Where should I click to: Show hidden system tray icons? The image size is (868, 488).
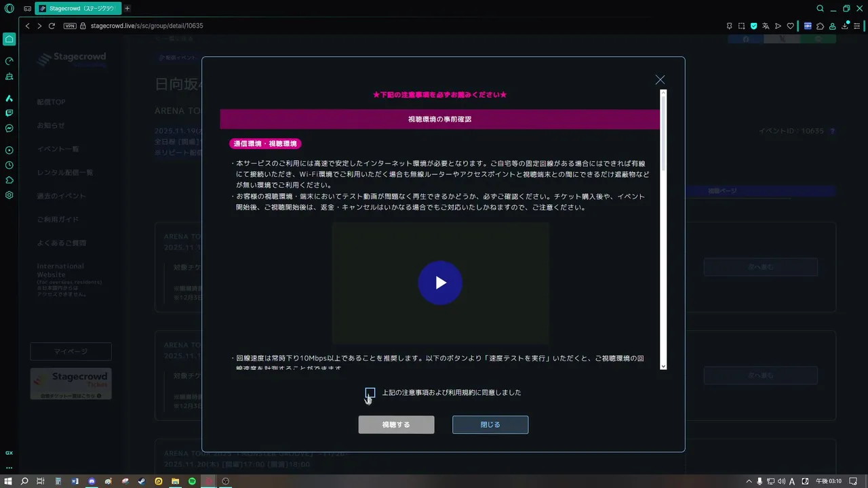tap(749, 481)
